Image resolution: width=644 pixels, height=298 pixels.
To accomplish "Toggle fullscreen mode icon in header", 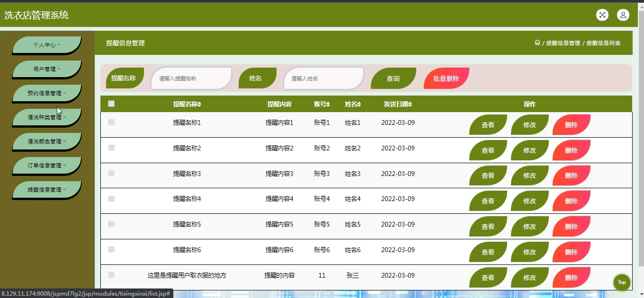I will coord(602,15).
